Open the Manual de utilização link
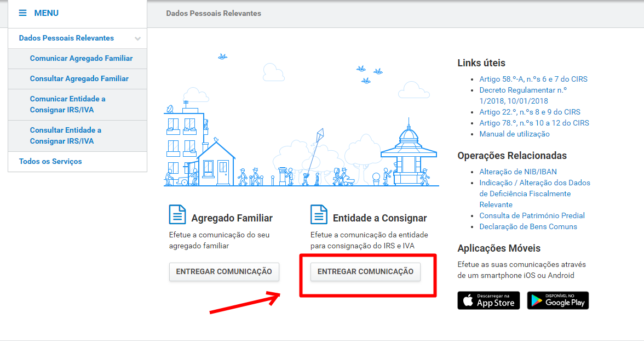Screen dimensions: 644x341 [514, 134]
